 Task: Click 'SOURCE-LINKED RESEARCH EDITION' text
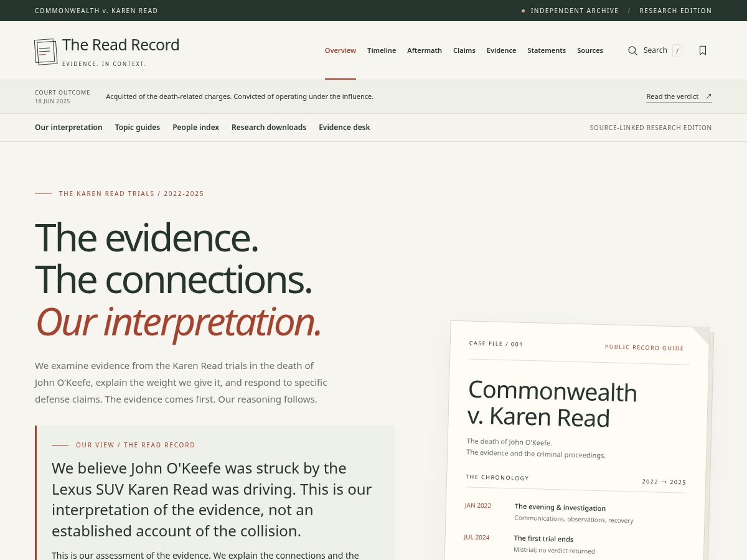point(651,128)
